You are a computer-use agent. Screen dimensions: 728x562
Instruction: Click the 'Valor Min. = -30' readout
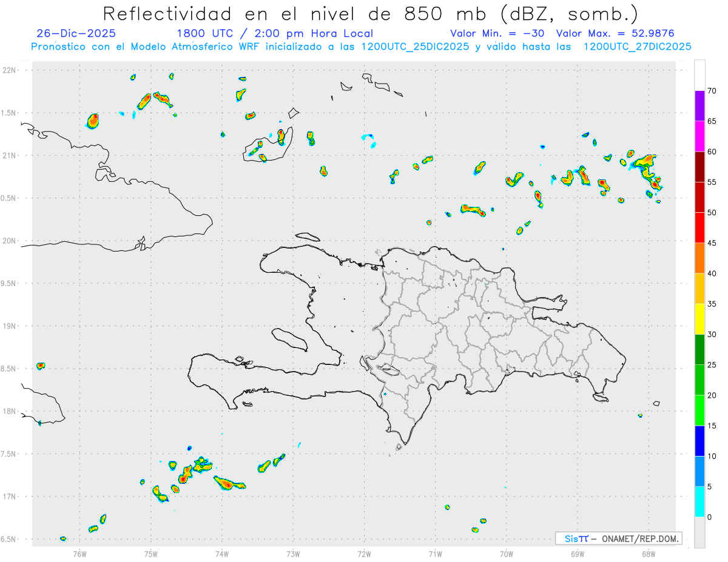tap(497, 33)
